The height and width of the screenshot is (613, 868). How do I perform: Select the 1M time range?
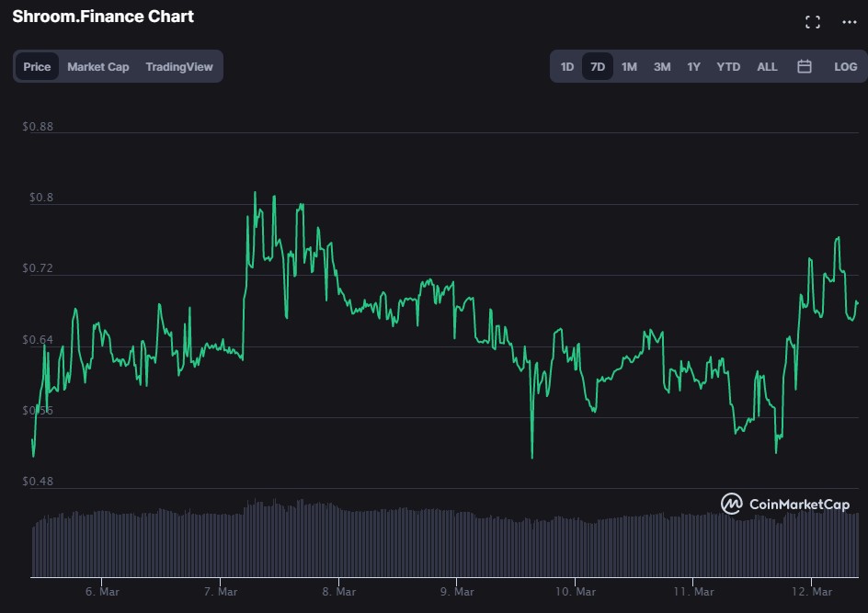coord(629,67)
